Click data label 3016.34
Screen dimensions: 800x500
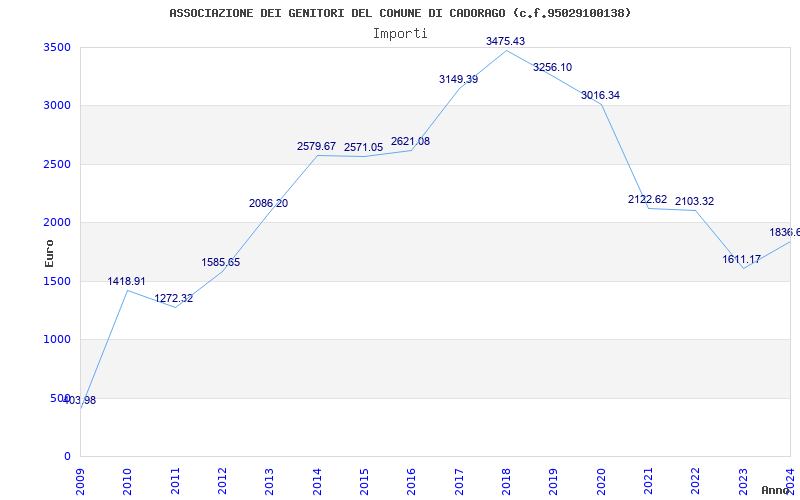tap(600, 95)
